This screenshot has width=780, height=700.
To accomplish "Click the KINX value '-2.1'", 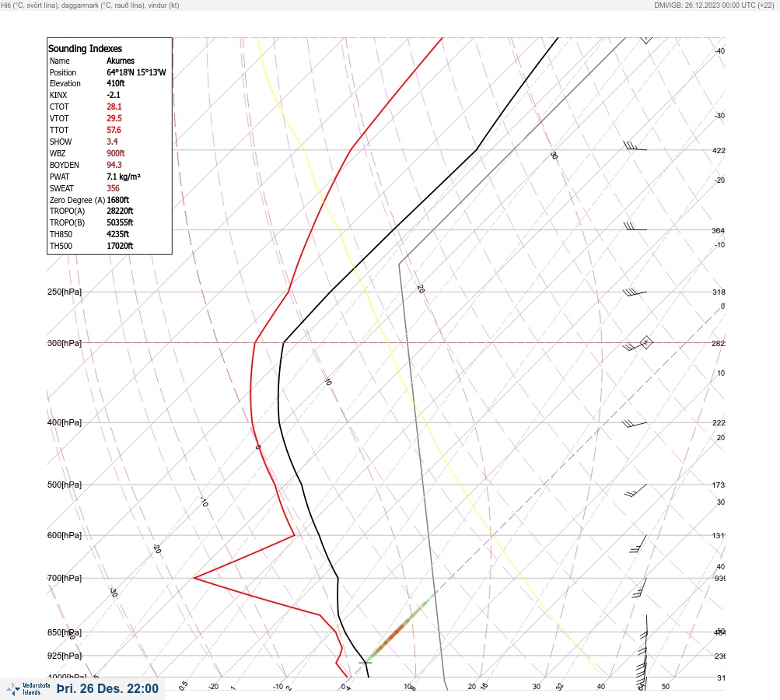I will point(114,95).
